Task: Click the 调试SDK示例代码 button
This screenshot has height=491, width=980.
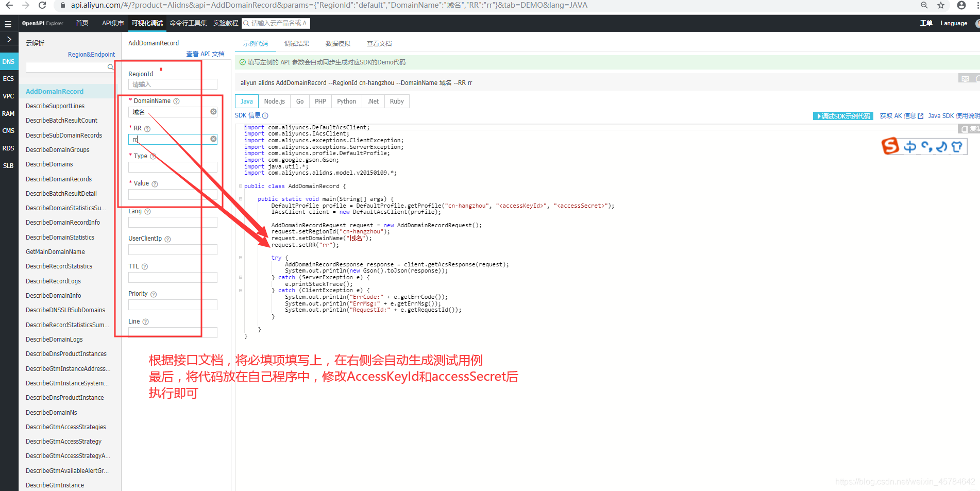Action: coord(843,116)
